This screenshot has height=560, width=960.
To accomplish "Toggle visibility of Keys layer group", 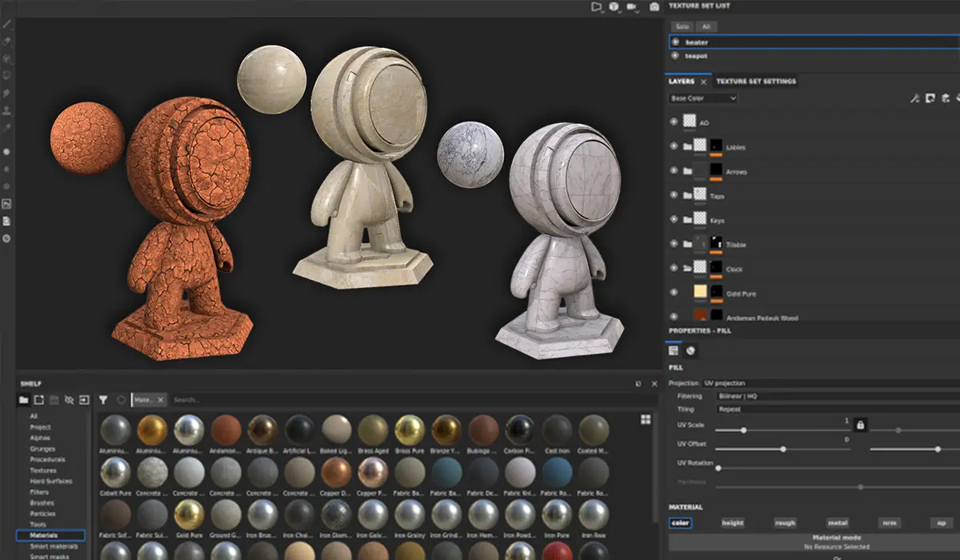I will coord(674,220).
